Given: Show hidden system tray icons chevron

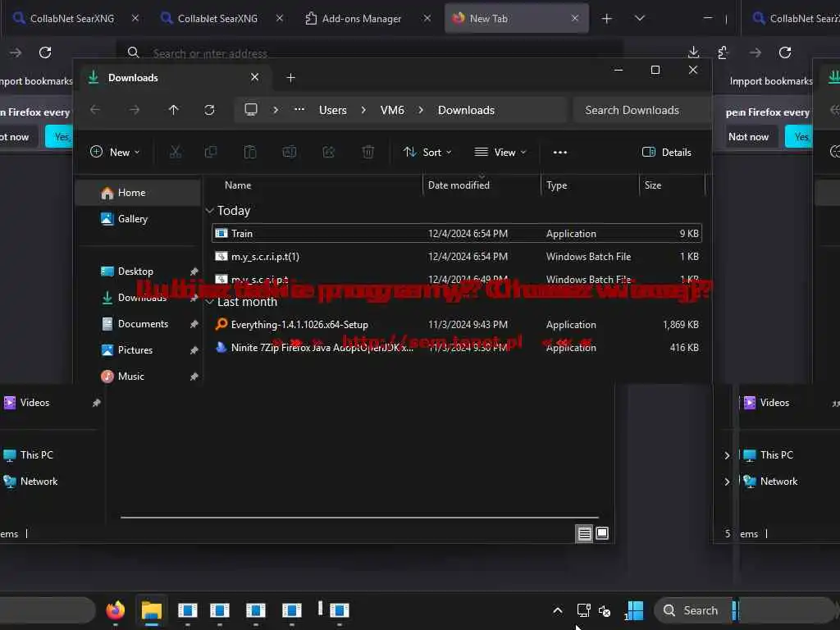Looking at the screenshot, I should (557, 610).
